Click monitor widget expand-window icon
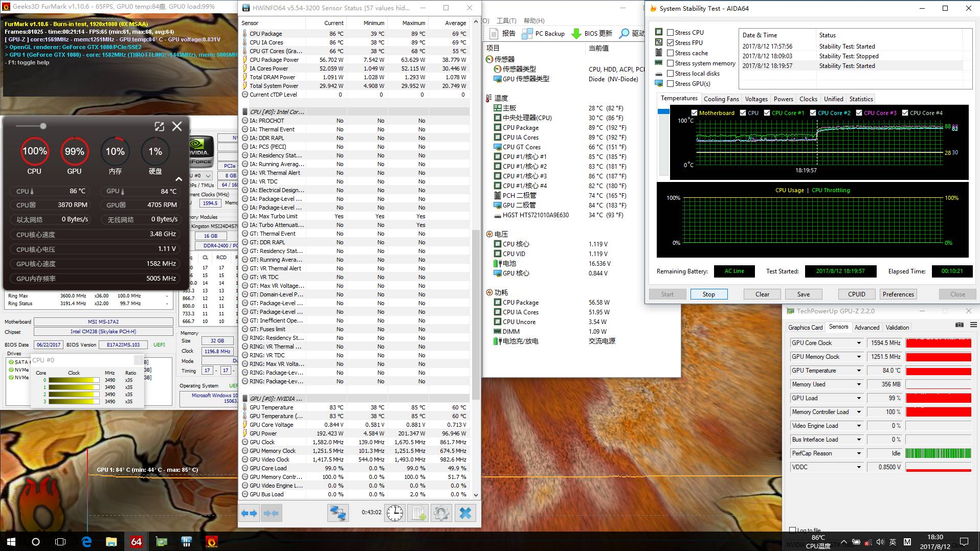The width and height of the screenshot is (980, 551). [x=159, y=126]
